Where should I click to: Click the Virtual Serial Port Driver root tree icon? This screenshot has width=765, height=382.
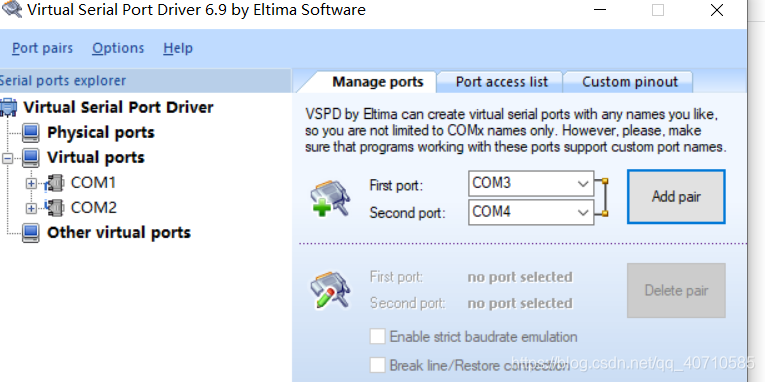(x=8, y=107)
